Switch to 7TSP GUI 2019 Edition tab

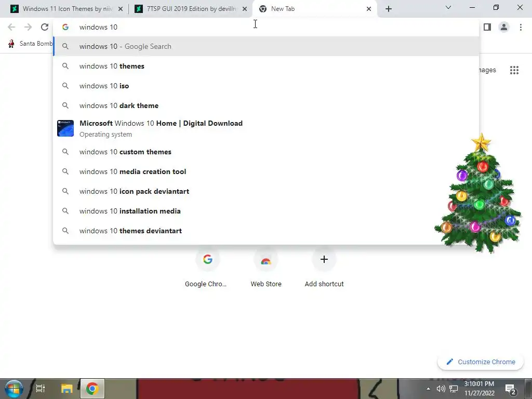191,9
